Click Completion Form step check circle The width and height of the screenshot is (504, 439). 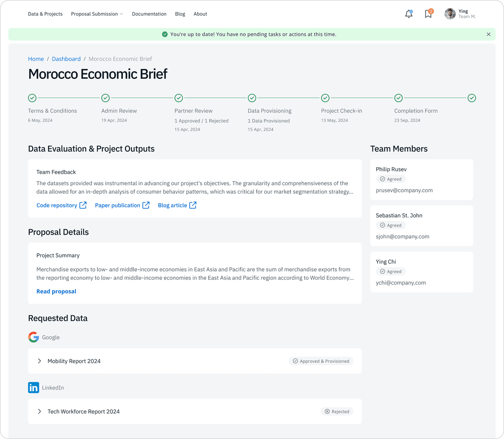[398, 98]
